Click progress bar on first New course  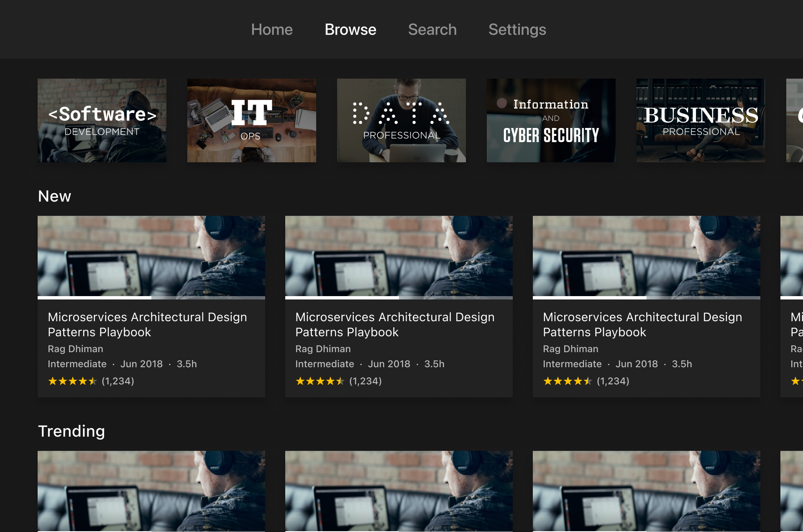point(151,298)
